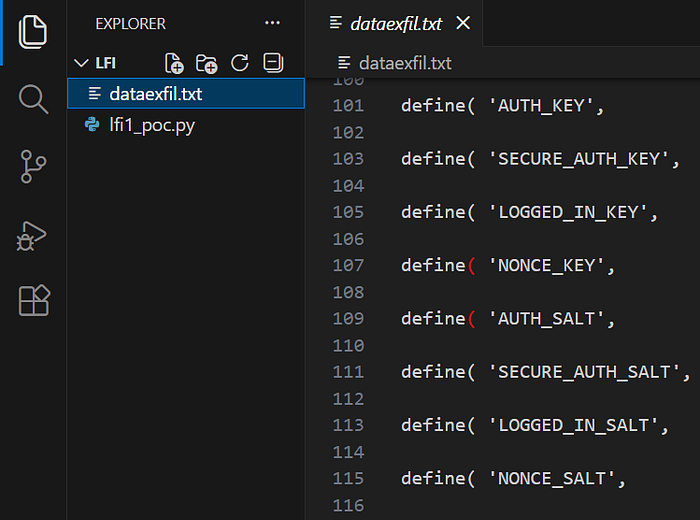Close the dataexfil.txt tab
The height and width of the screenshot is (520, 700).
pos(463,23)
